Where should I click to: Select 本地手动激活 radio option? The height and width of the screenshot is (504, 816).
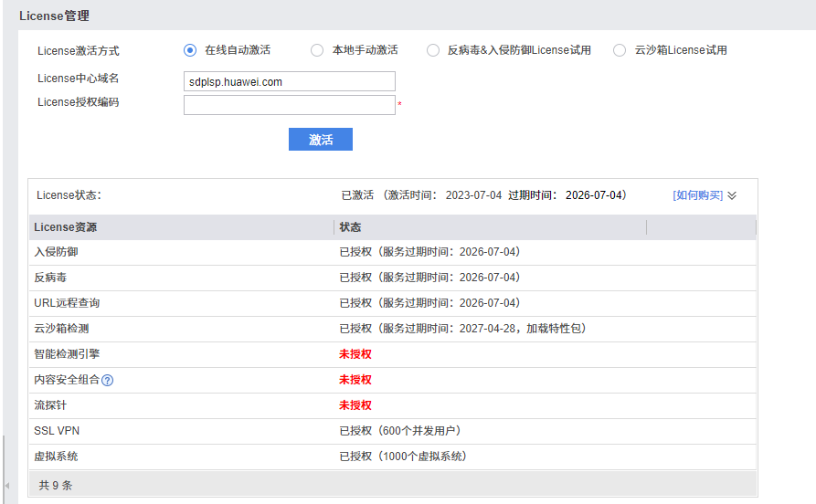tap(317, 50)
